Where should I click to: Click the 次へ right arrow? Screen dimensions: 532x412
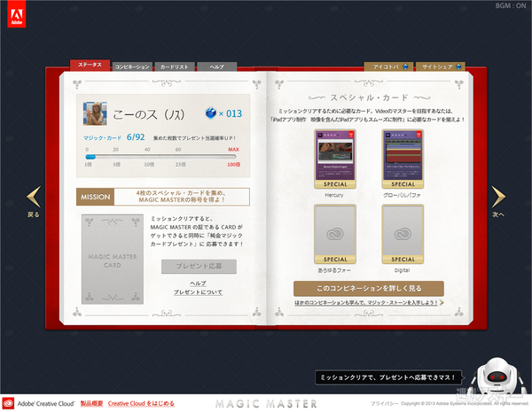click(x=498, y=201)
